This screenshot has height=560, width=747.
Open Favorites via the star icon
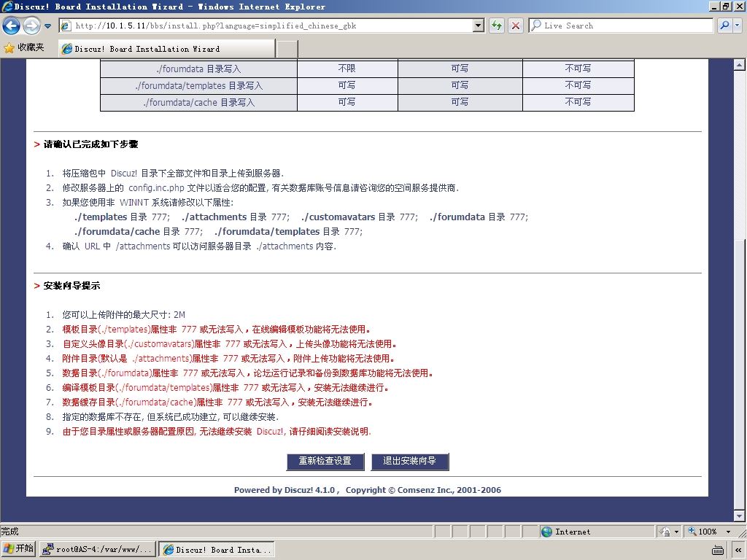(x=9, y=47)
